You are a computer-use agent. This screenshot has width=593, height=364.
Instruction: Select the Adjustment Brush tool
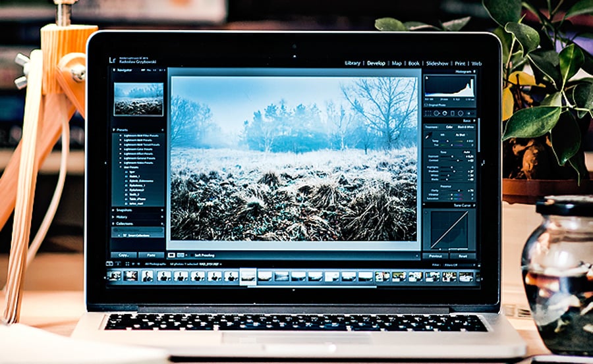(x=468, y=113)
